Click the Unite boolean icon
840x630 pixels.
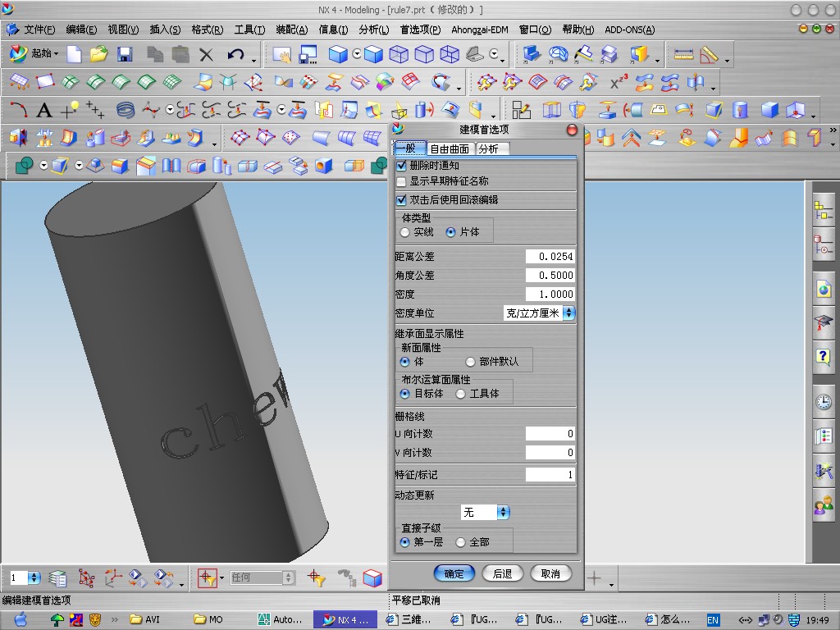click(x=24, y=166)
